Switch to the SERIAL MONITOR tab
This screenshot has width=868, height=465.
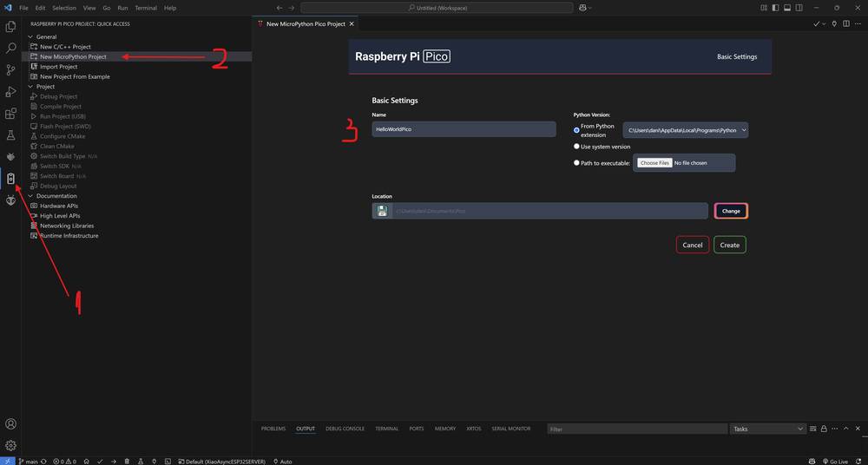coord(511,429)
